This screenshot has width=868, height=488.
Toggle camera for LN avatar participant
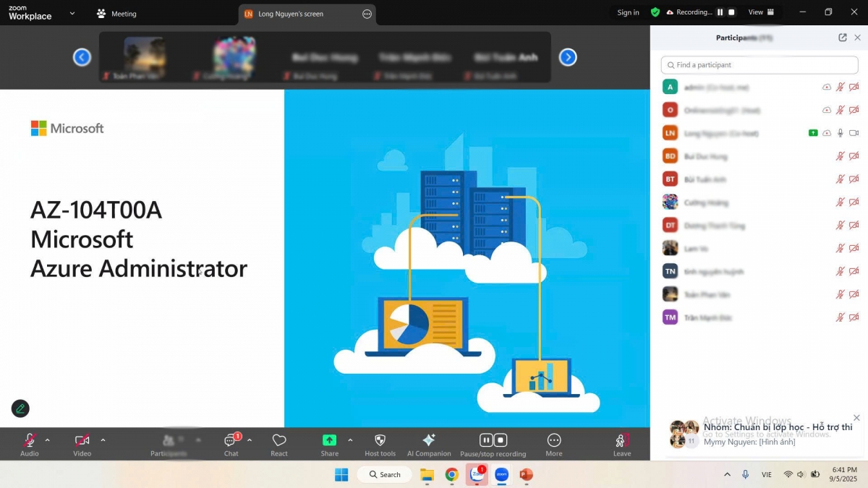click(x=854, y=133)
